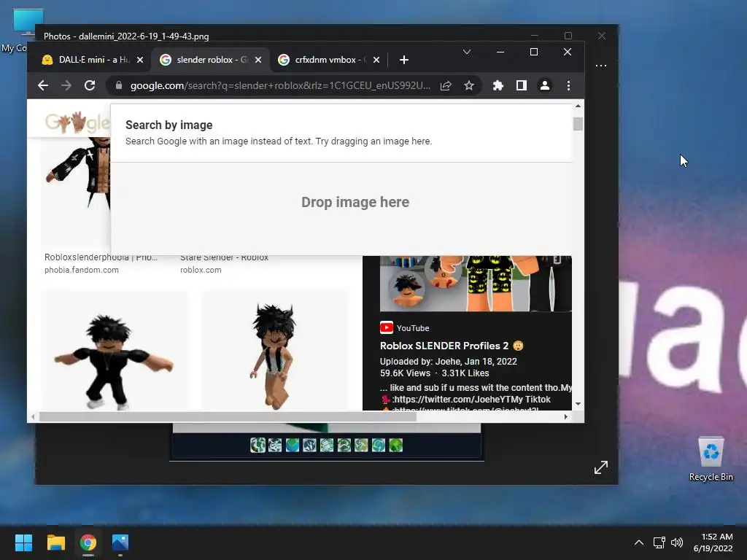The image size is (747, 560).
Task: Open the Chrome profile avatar
Action: click(x=544, y=86)
